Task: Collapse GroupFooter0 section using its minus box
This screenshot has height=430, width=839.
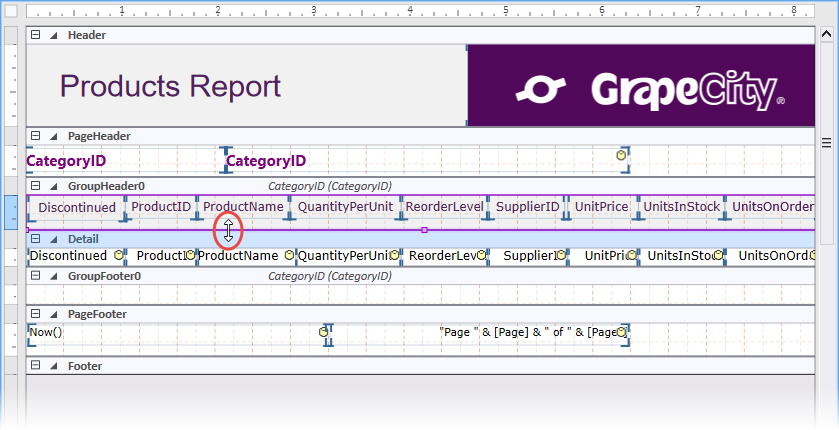Action: pyautogui.click(x=36, y=276)
